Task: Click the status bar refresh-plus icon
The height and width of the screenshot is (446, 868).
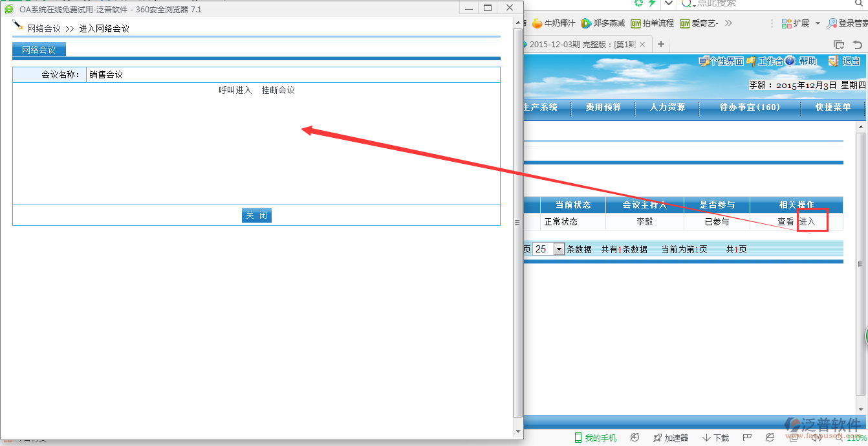Action: (635, 438)
